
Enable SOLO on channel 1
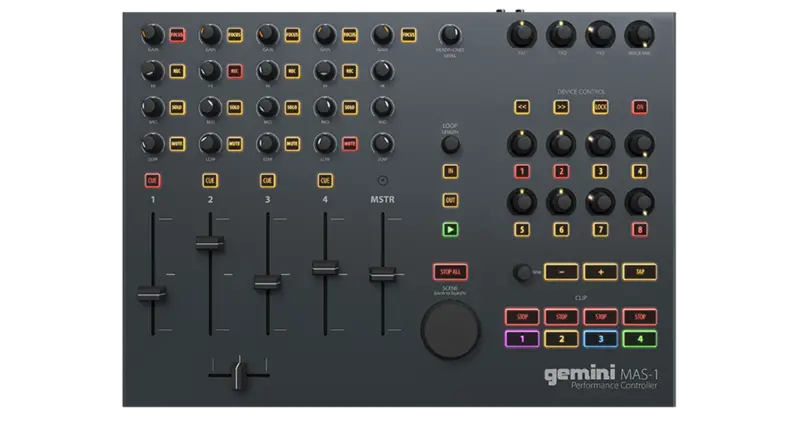point(177,107)
